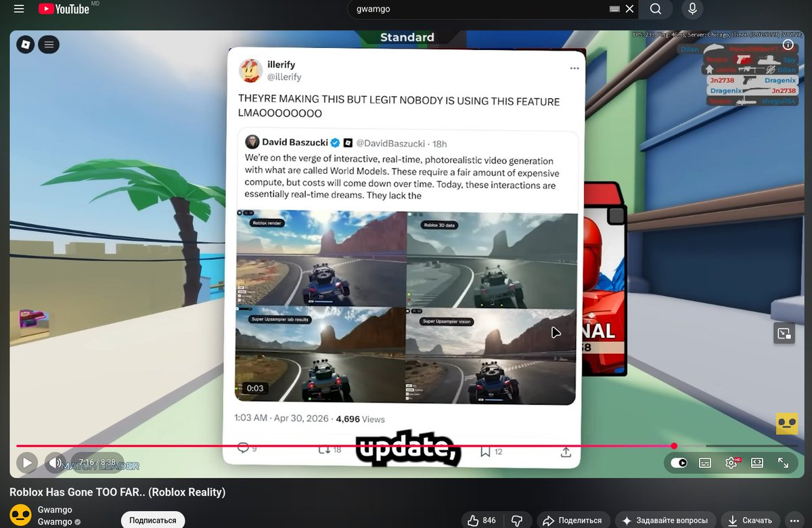Go to the YouTube home logo

coord(64,9)
